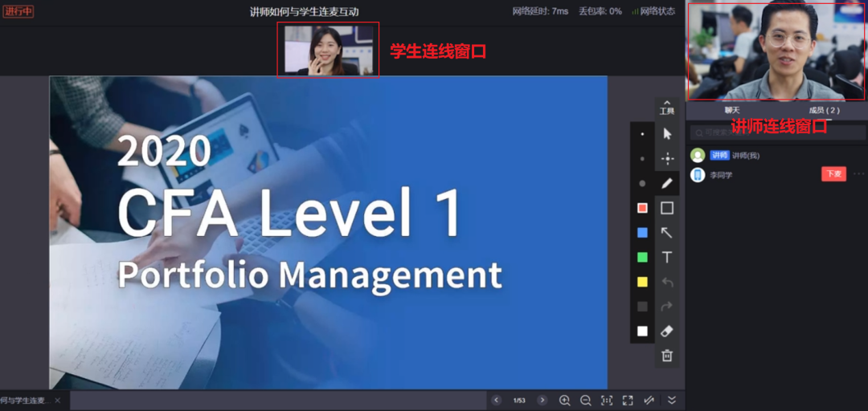Collapse the bottom toolbar with double chevron

pos(672,400)
